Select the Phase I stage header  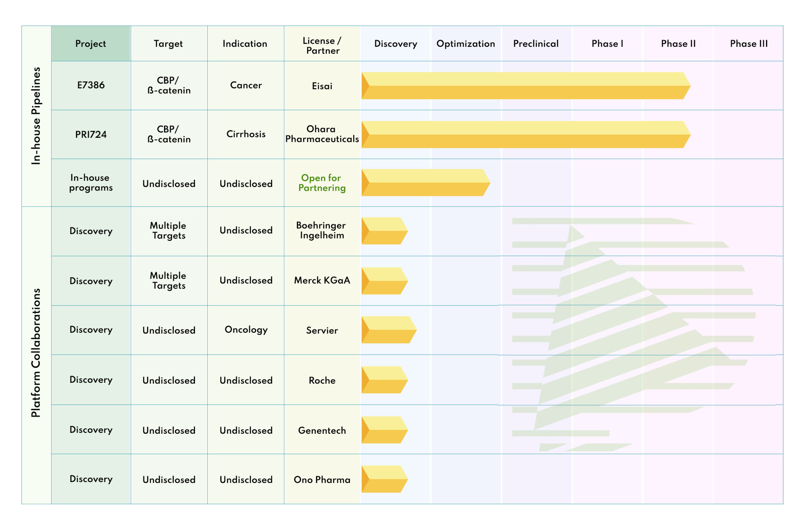(x=608, y=43)
